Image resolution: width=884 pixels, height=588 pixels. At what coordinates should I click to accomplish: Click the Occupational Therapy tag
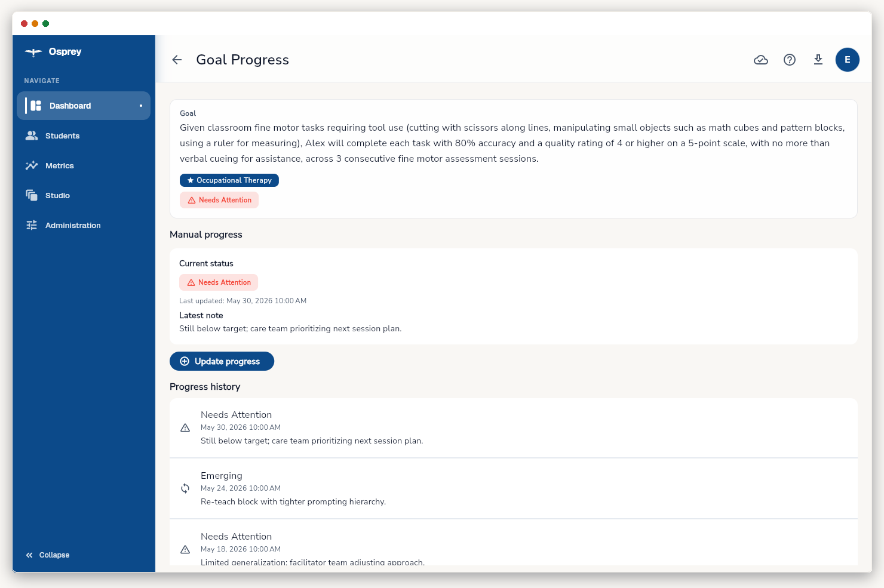229,180
